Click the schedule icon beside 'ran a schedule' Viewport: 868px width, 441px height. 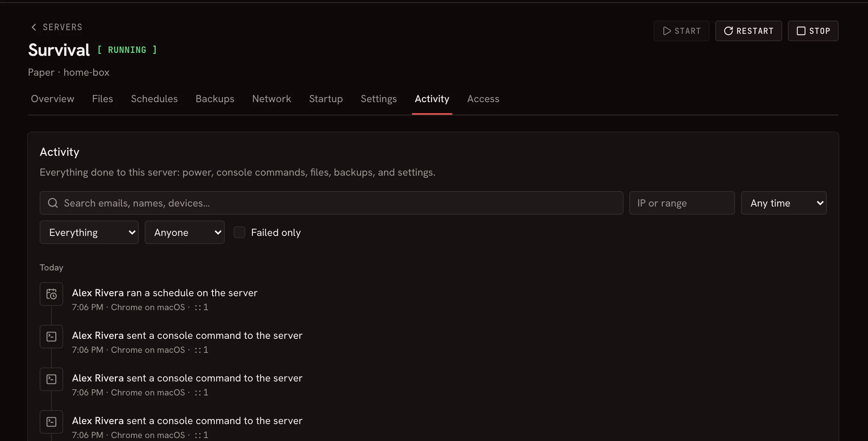pyautogui.click(x=51, y=294)
